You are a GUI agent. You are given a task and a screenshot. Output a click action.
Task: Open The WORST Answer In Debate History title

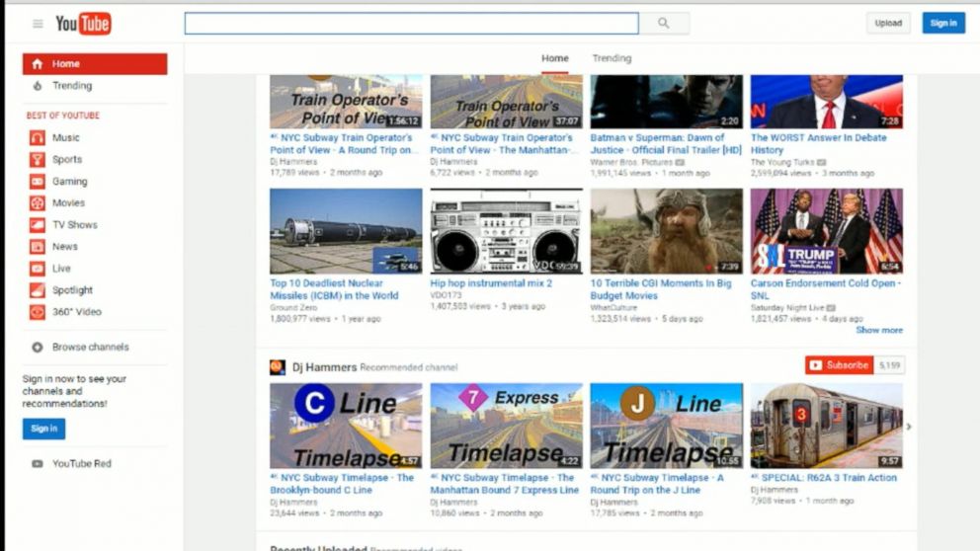(x=818, y=144)
